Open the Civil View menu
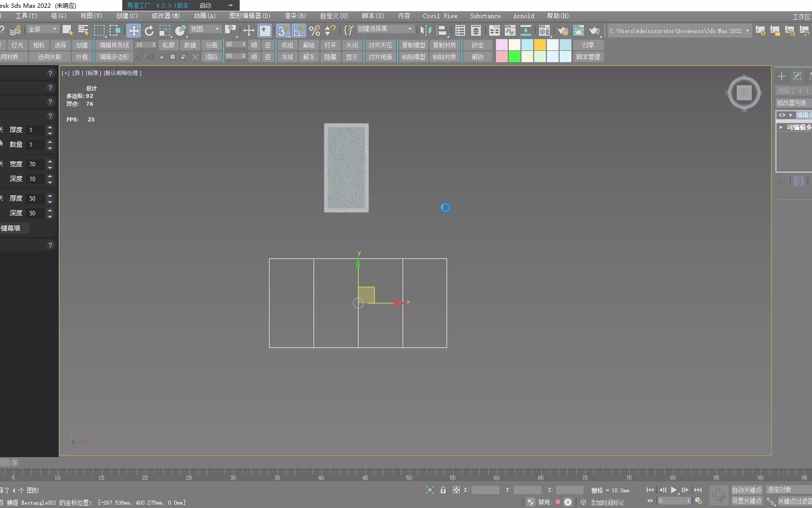The image size is (812, 508). pos(440,16)
